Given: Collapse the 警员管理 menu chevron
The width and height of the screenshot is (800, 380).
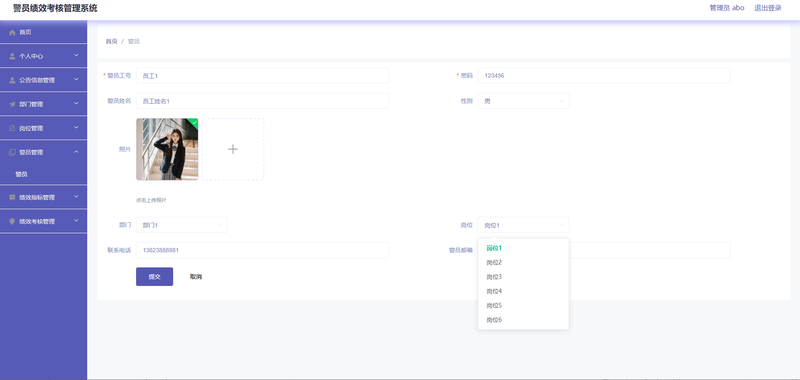Looking at the screenshot, I should click(x=76, y=151).
